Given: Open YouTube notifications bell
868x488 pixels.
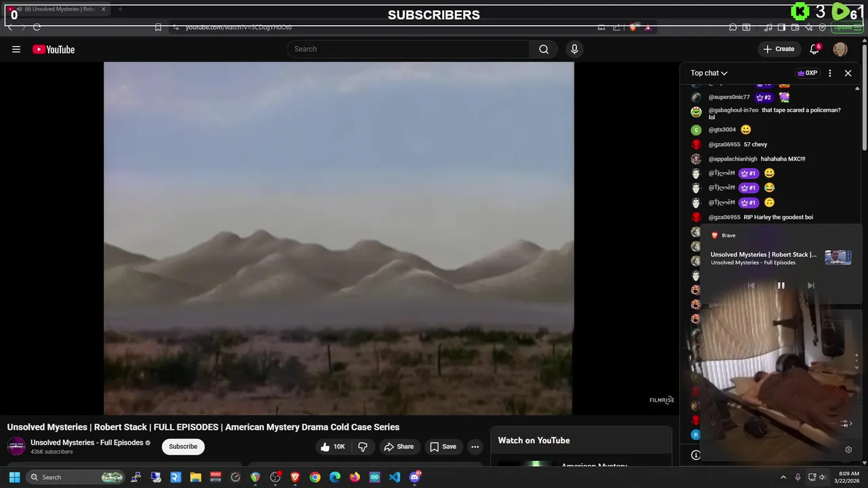Looking at the screenshot, I should (815, 49).
